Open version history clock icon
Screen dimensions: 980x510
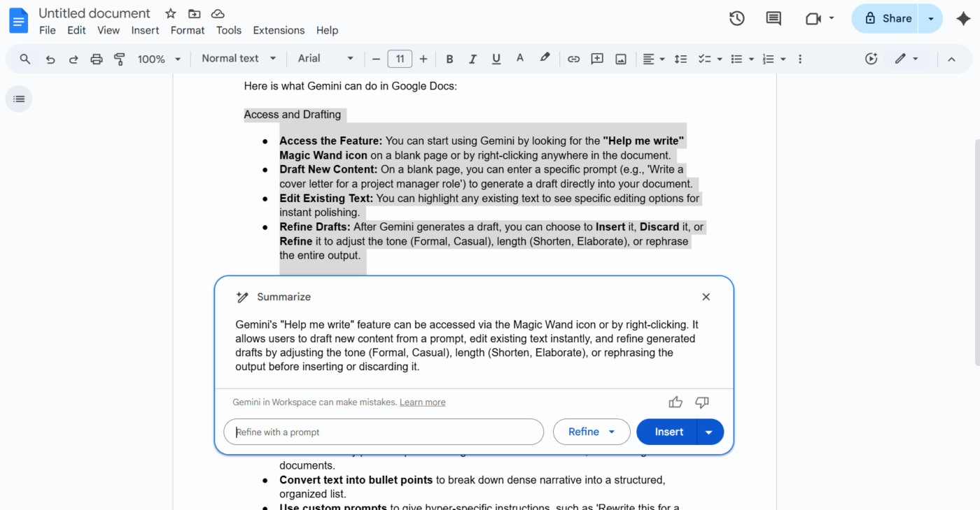tap(736, 19)
